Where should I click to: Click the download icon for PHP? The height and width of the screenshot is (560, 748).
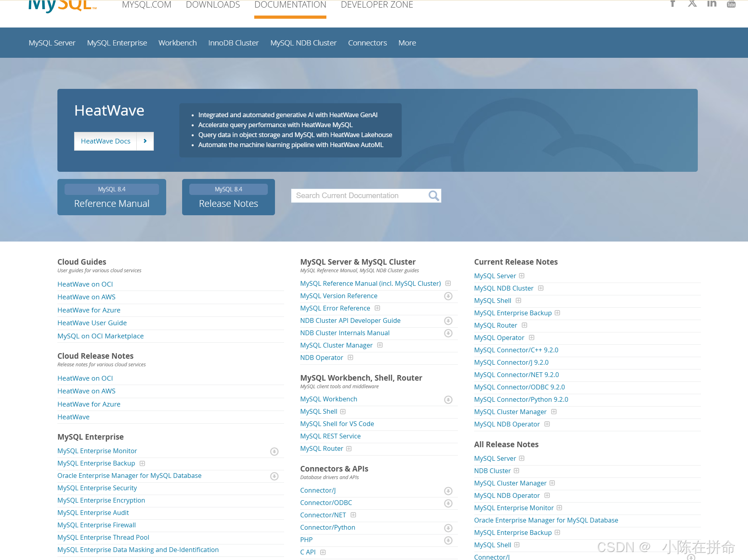448,540
